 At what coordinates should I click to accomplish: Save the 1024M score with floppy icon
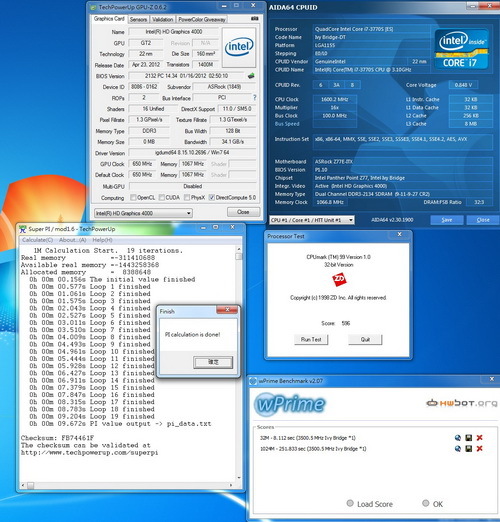[468, 448]
